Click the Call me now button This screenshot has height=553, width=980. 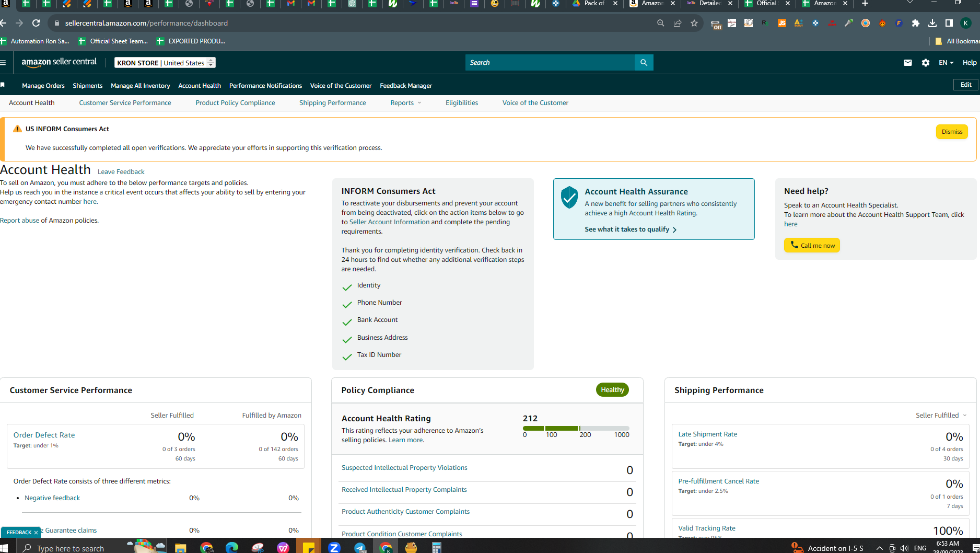(812, 245)
